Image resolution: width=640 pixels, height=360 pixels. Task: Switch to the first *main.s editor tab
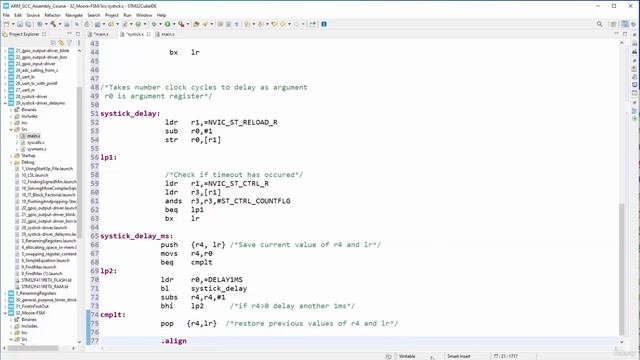tap(100, 34)
